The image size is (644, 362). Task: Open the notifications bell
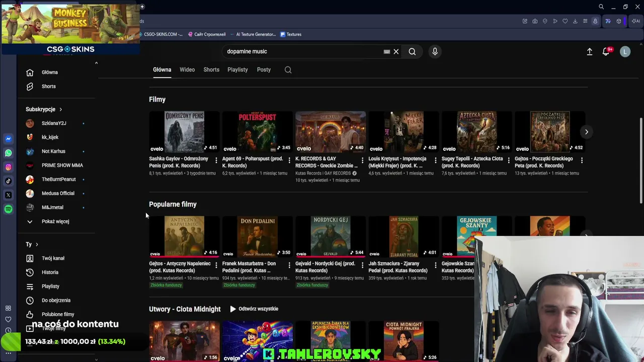coord(606,51)
